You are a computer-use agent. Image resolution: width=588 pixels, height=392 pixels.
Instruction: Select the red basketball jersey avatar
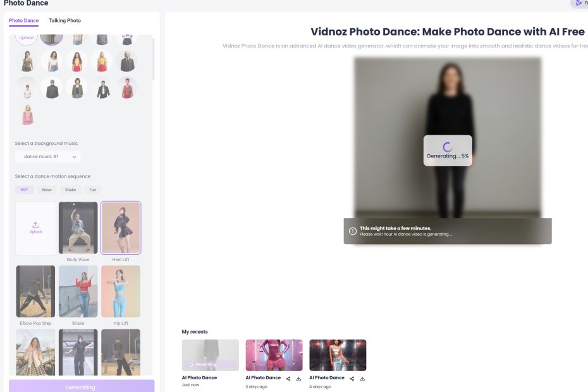(x=127, y=88)
